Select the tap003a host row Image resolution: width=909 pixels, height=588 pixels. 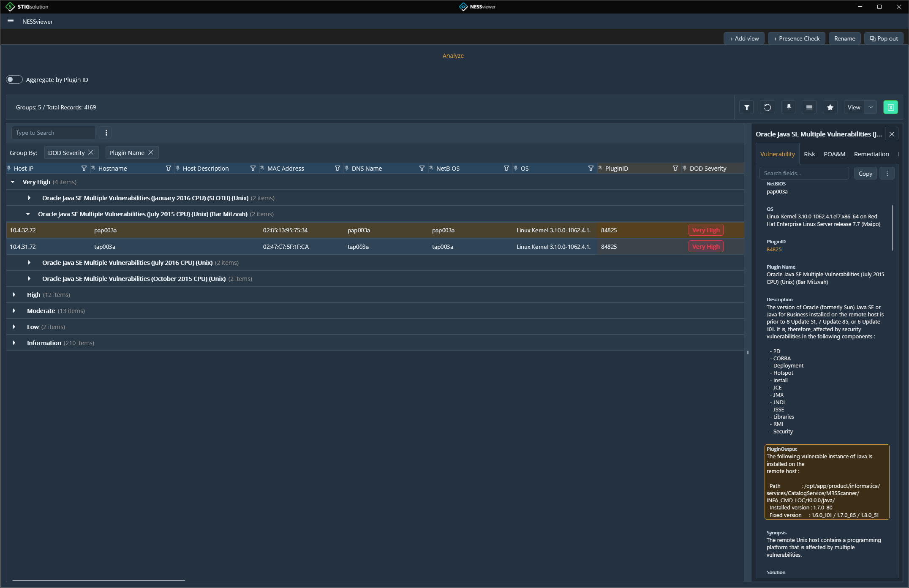375,247
